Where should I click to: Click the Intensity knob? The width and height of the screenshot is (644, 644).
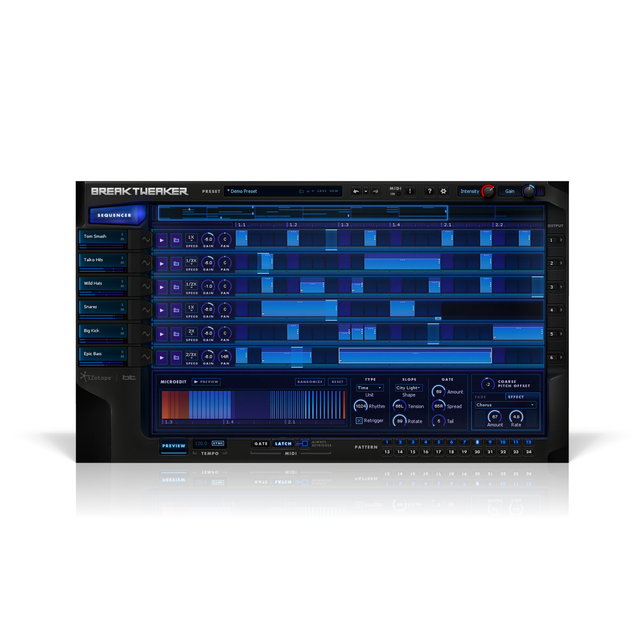click(488, 191)
